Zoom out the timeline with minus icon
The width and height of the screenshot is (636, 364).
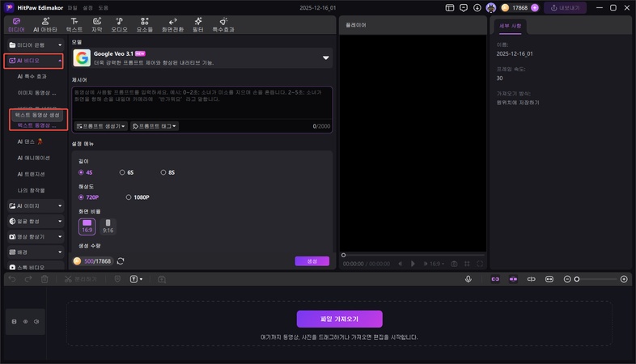[x=567, y=279]
